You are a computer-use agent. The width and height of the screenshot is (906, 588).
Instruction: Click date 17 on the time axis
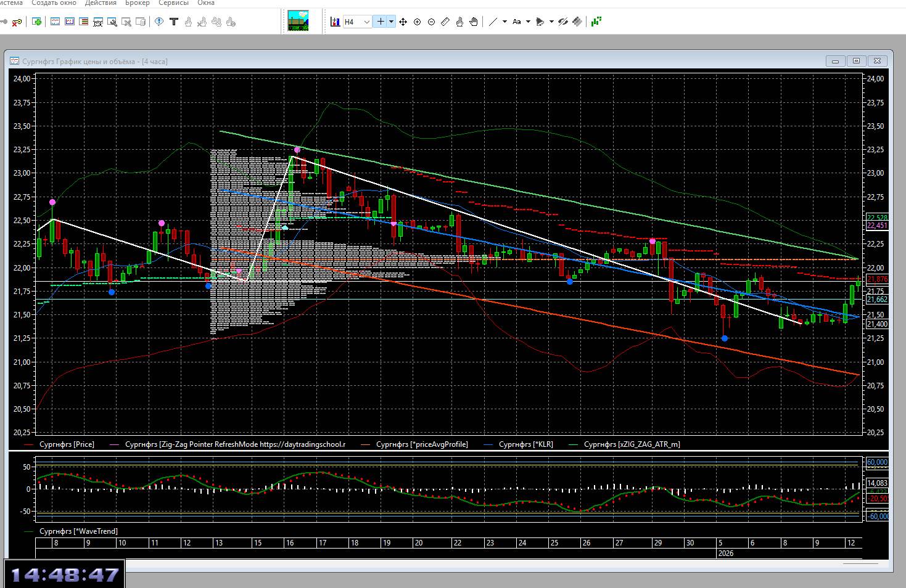click(x=322, y=543)
